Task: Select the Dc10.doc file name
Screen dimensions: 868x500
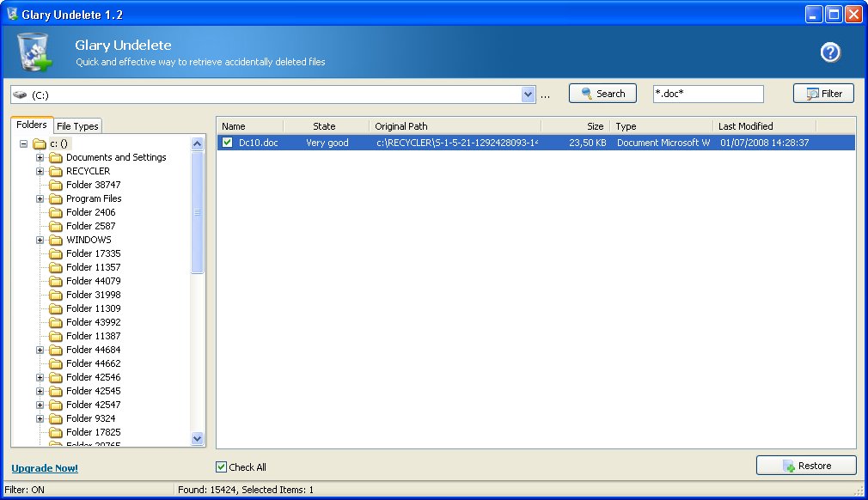Action: click(x=259, y=143)
